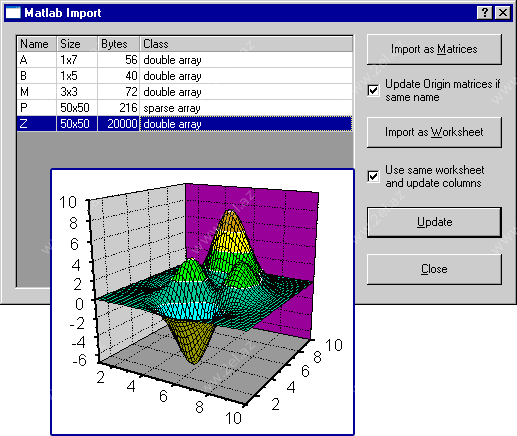517x436 pixels.
Task: Click the Matlab Import window system icon
Action: [x=13, y=13]
